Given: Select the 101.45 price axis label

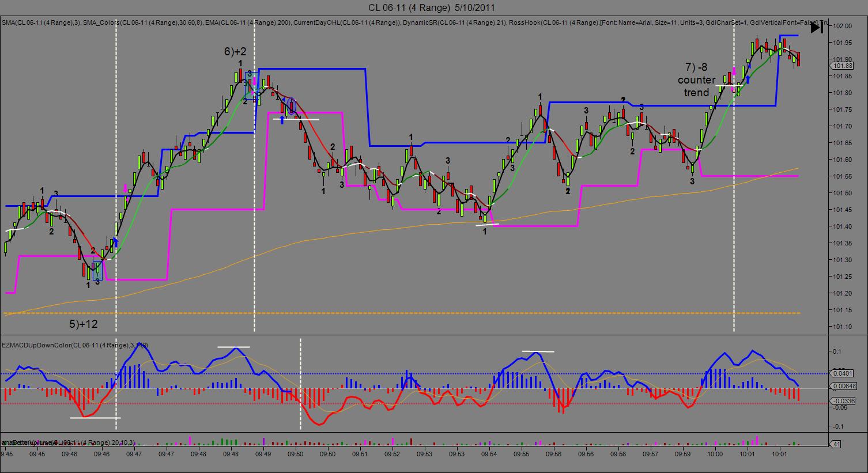Looking at the screenshot, I should pyautogui.click(x=843, y=210).
